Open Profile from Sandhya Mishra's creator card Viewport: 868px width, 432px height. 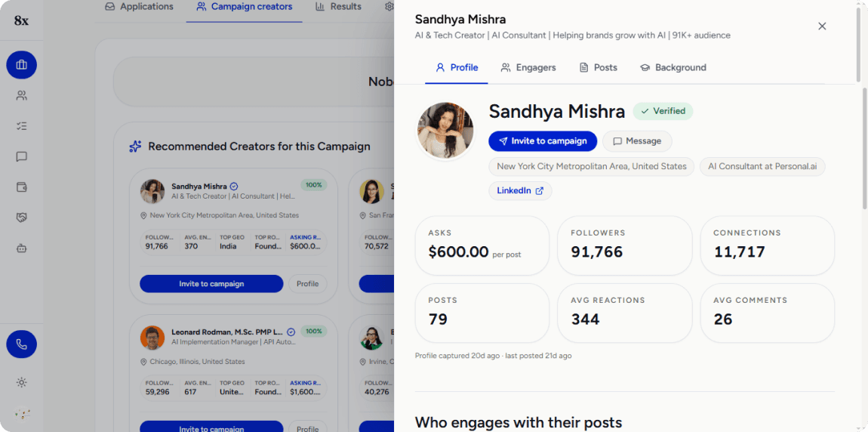click(308, 284)
